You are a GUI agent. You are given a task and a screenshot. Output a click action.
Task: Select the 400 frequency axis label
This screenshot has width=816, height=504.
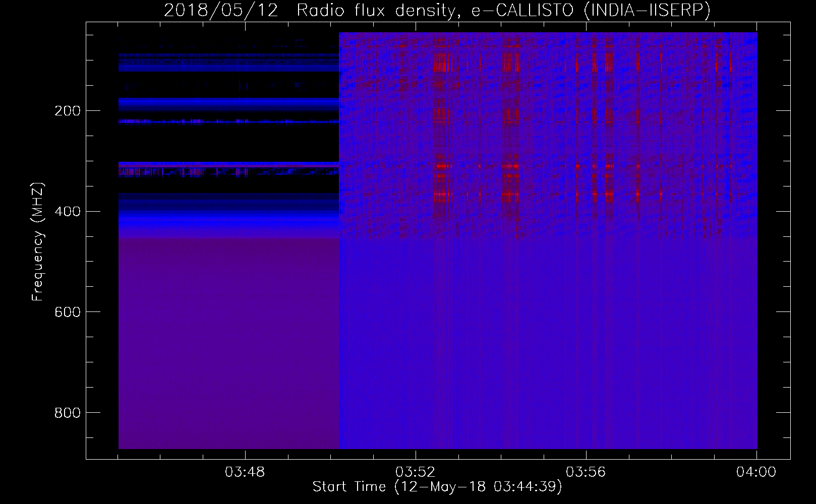pyautogui.click(x=68, y=212)
